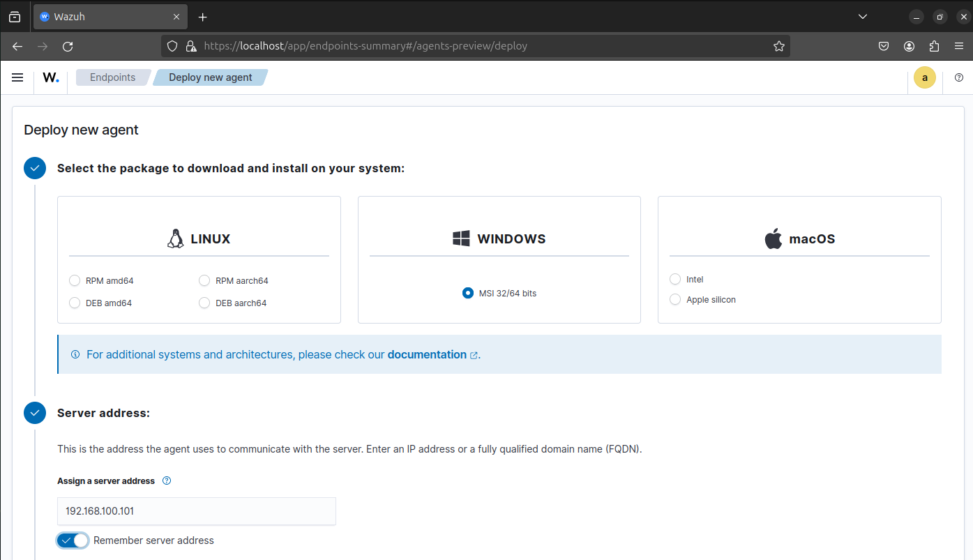Go to the Endpoints breadcrumb
This screenshot has width=973, height=560.
[x=112, y=77]
